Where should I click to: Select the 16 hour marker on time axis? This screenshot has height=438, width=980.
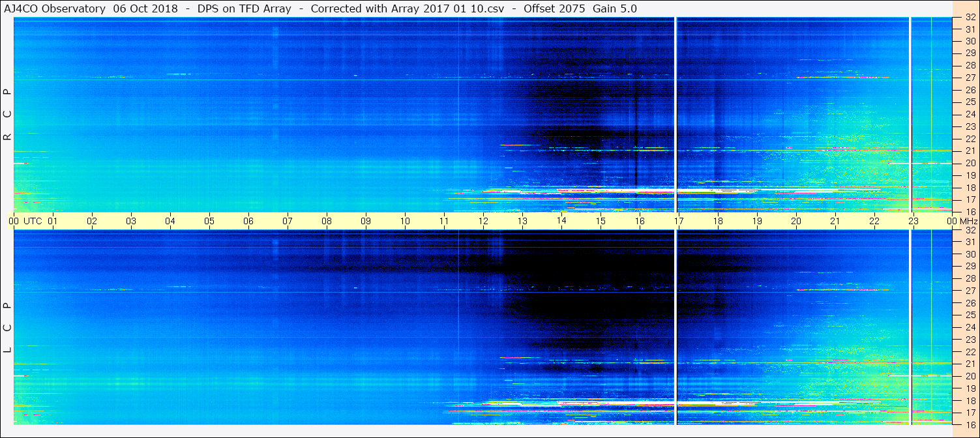click(x=640, y=221)
